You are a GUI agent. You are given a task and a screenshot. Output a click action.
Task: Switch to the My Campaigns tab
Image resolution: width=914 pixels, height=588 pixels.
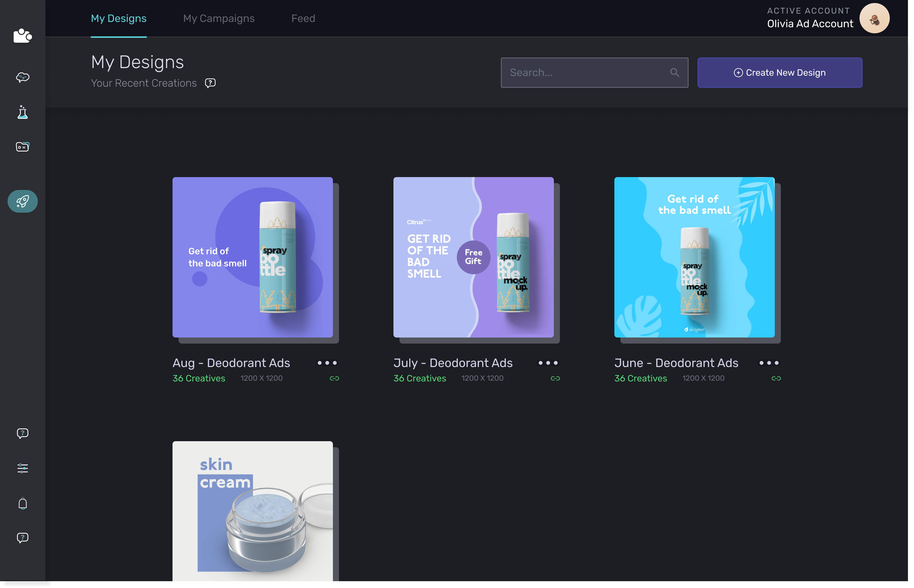[x=219, y=18]
